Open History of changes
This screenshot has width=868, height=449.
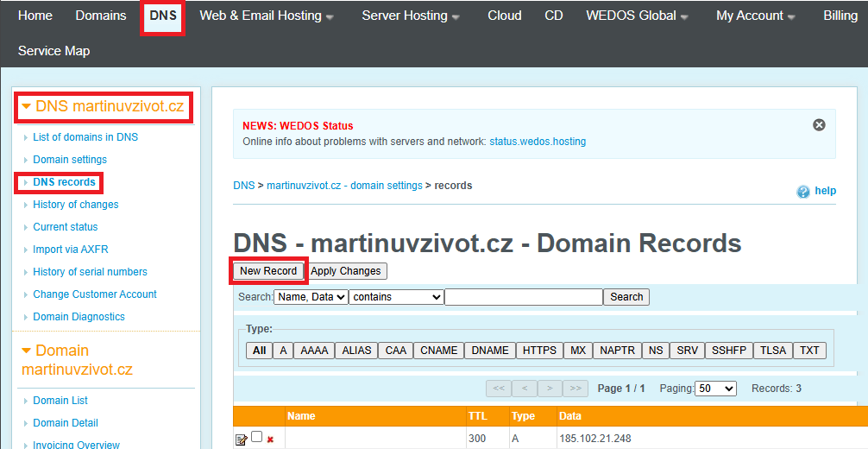[x=76, y=205]
